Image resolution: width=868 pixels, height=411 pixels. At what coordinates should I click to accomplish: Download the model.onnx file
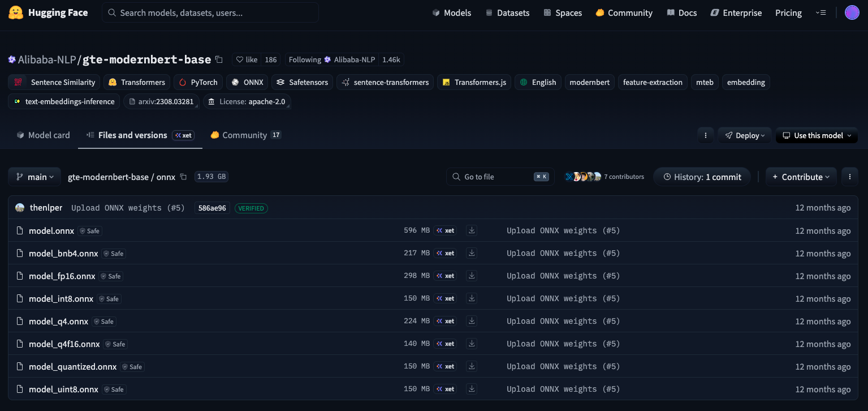[x=472, y=230]
